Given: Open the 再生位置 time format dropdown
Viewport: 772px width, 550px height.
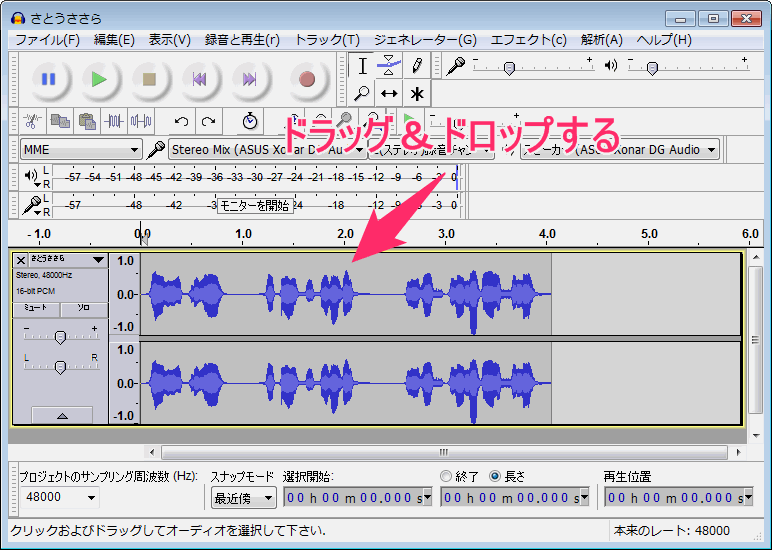Looking at the screenshot, I should click(x=748, y=498).
